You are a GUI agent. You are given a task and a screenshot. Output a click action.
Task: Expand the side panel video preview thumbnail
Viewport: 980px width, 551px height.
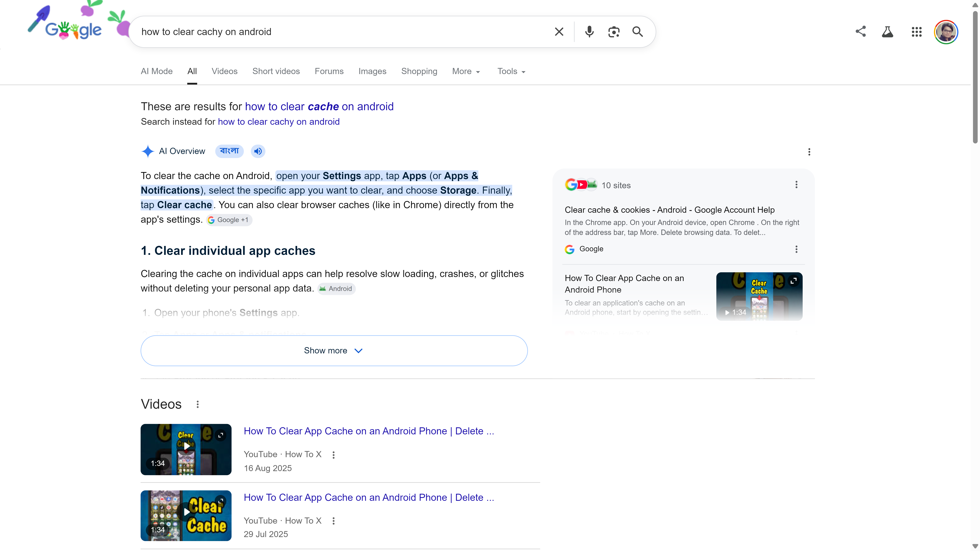pyautogui.click(x=794, y=281)
